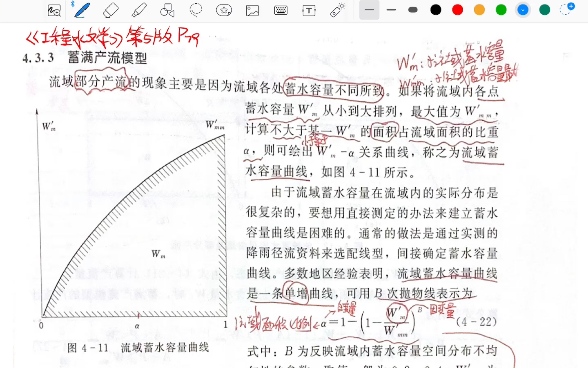The width and height of the screenshot is (588, 368).
Task: Select the Text box tool
Action: (x=309, y=10)
